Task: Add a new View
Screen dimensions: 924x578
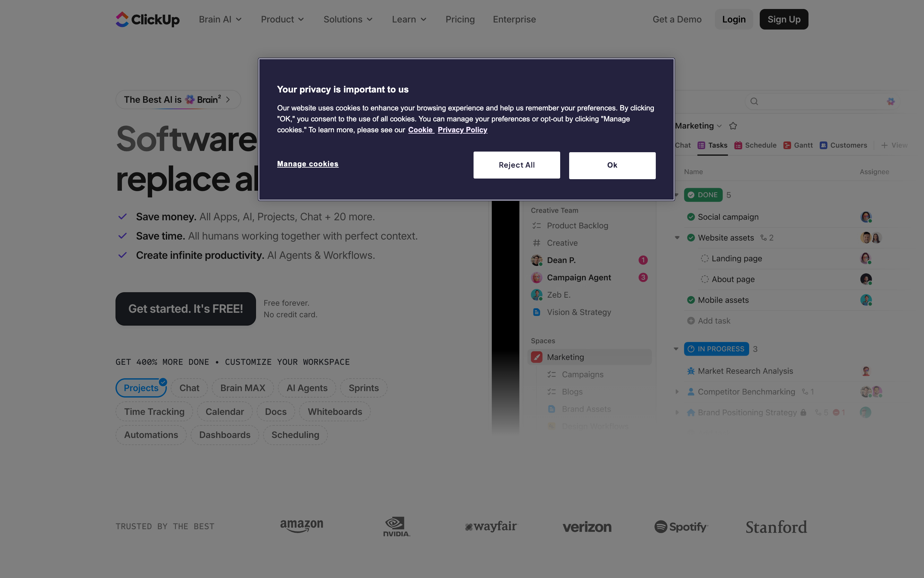Action: coord(894,145)
